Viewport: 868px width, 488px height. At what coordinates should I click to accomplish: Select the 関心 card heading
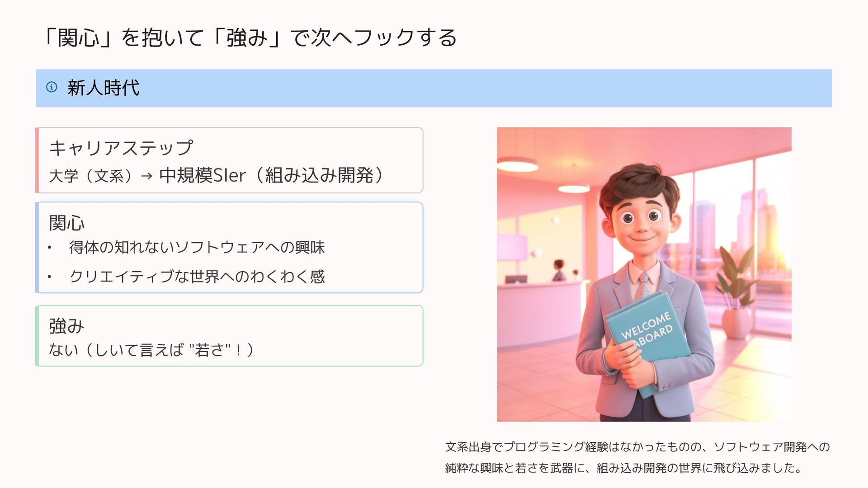pyautogui.click(x=66, y=223)
